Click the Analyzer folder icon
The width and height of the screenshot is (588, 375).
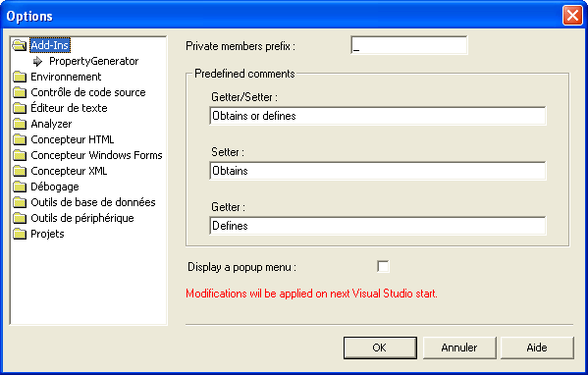pos(20,124)
